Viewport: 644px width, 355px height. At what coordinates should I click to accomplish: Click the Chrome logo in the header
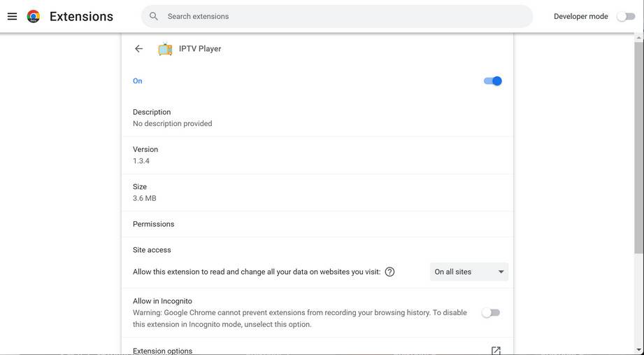point(33,16)
